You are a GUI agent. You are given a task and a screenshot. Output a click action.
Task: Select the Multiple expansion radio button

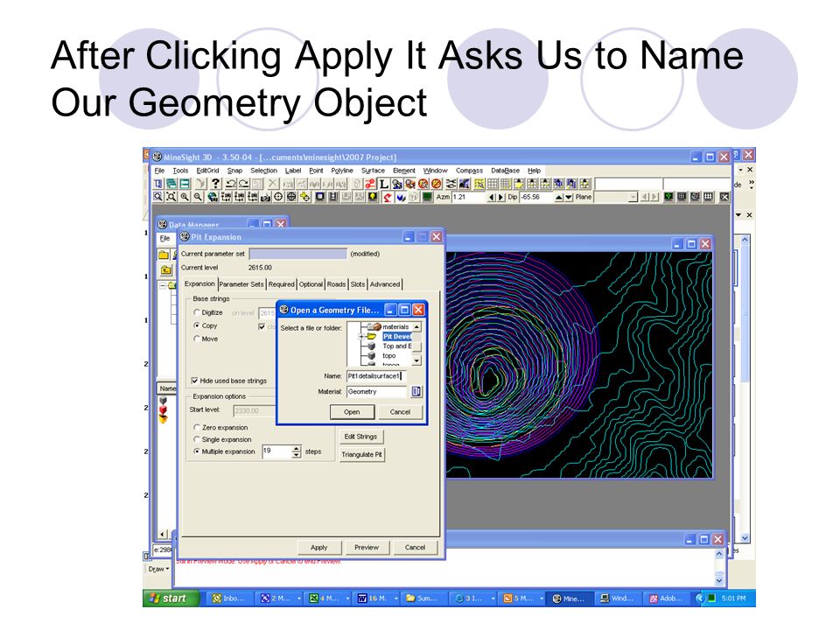pos(197,451)
